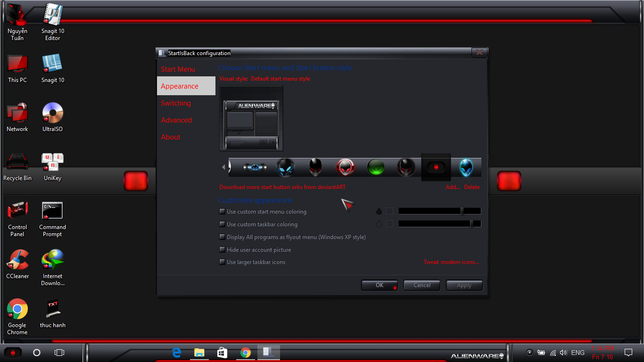Open the Action Center notification icon
Screen dimensions: 644x362
pyautogui.click(x=628, y=353)
